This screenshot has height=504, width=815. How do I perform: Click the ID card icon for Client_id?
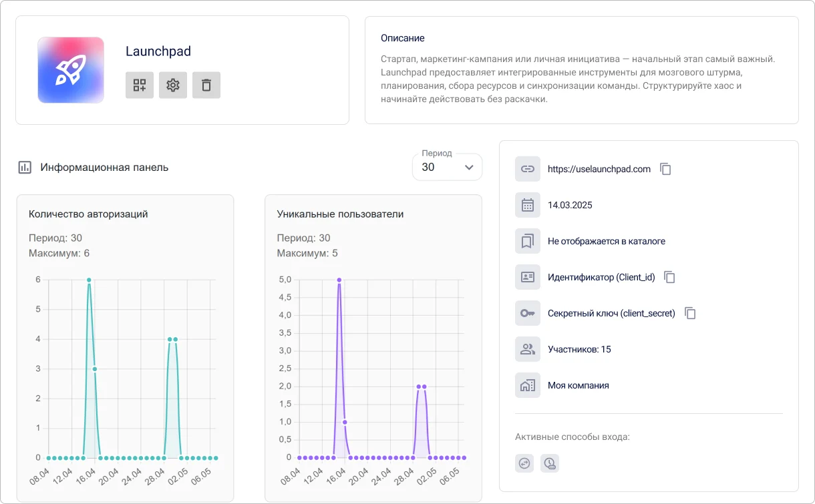[528, 277]
